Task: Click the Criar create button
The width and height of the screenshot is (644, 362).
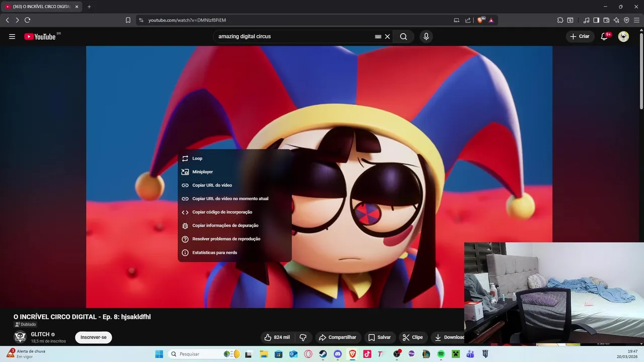Action: pyautogui.click(x=580, y=36)
